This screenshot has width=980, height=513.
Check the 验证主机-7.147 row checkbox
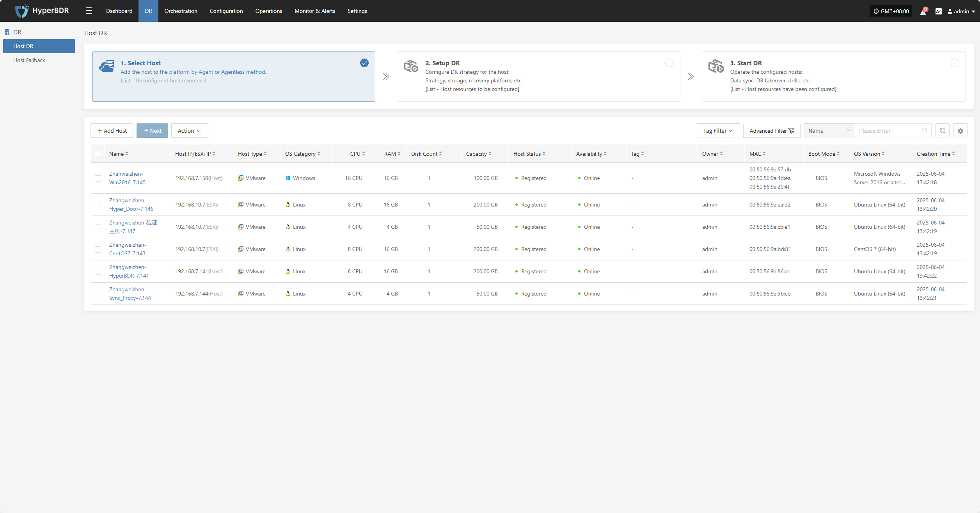pyautogui.click(x=98, y=227)
